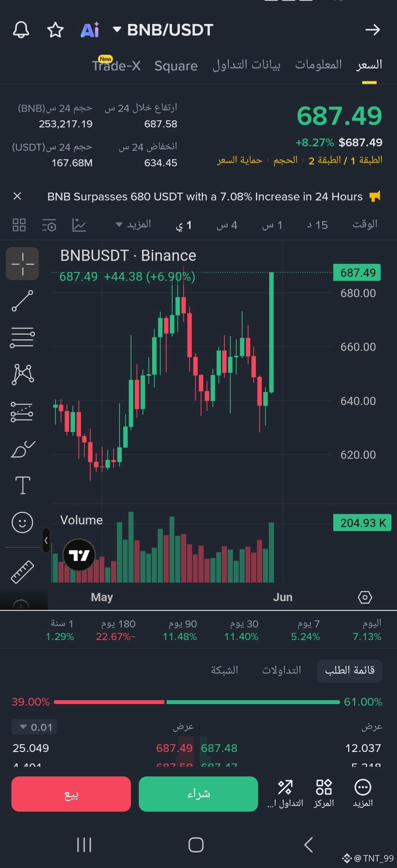The height and width of the screenshot is (868, 397).
Task: Tap the الحجم tag link
Action: pyautogui.click(x=286, y=160)
